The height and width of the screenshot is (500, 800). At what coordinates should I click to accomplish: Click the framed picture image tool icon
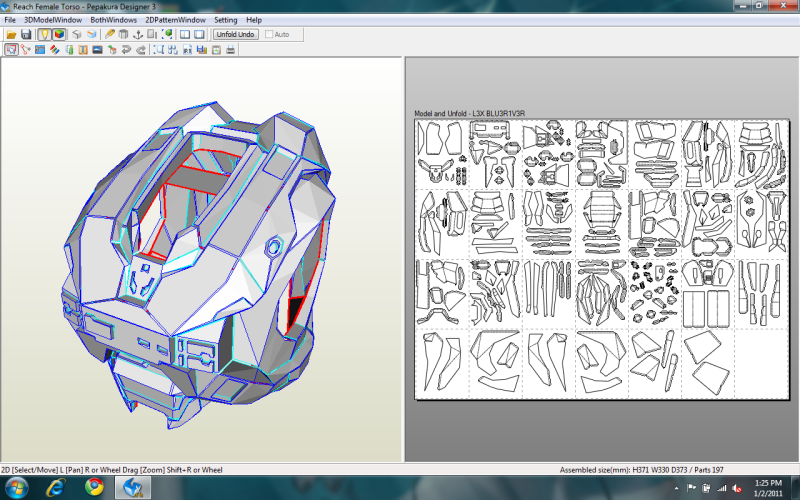tap(97, 50)
